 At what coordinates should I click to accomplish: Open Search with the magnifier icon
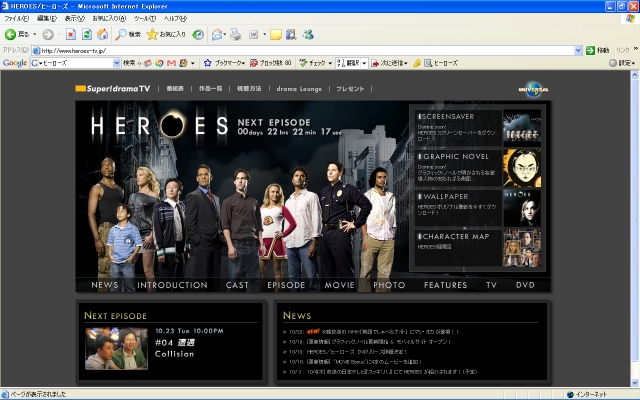pyautogui.click(x=128, y=35)
